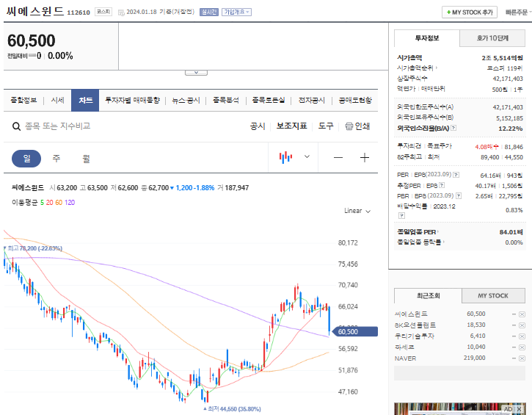The width and height of the screenshot is (532, 415).
Task: Zoom out chart with minus icon
Action: pyautogui.click(x=338, y=158)
